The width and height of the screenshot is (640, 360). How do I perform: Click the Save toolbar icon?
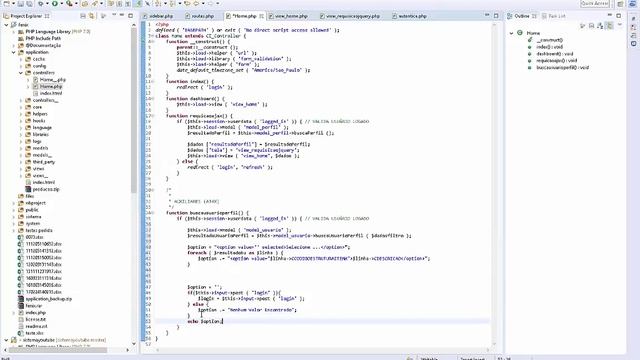(21, 4)
